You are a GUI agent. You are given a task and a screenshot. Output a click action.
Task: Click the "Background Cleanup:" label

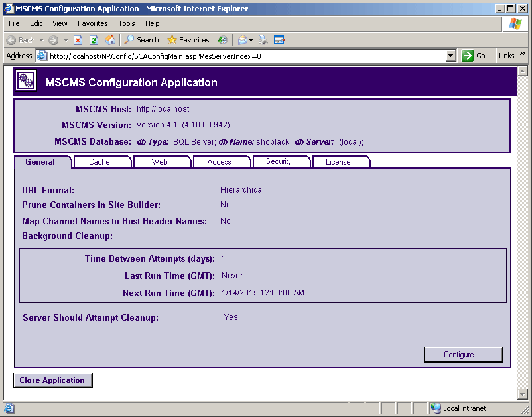[x=67, y=236]
